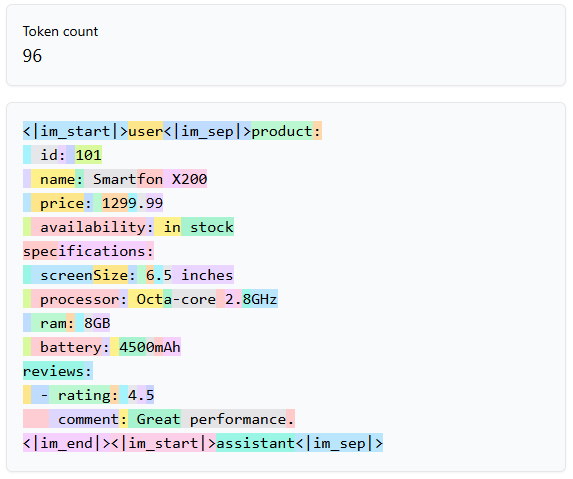
Task: Click the Token count label
Action: click(60, 31)
